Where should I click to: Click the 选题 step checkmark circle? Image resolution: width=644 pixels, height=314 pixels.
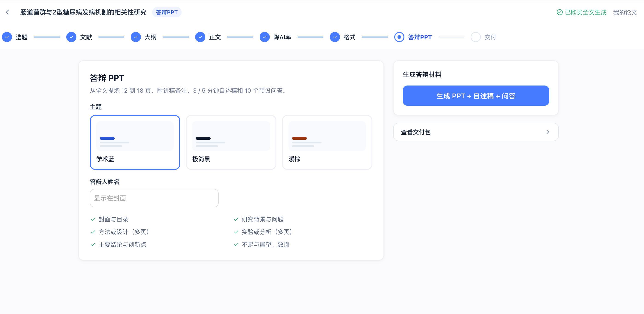pyautogui.click(x=7, y=37)
